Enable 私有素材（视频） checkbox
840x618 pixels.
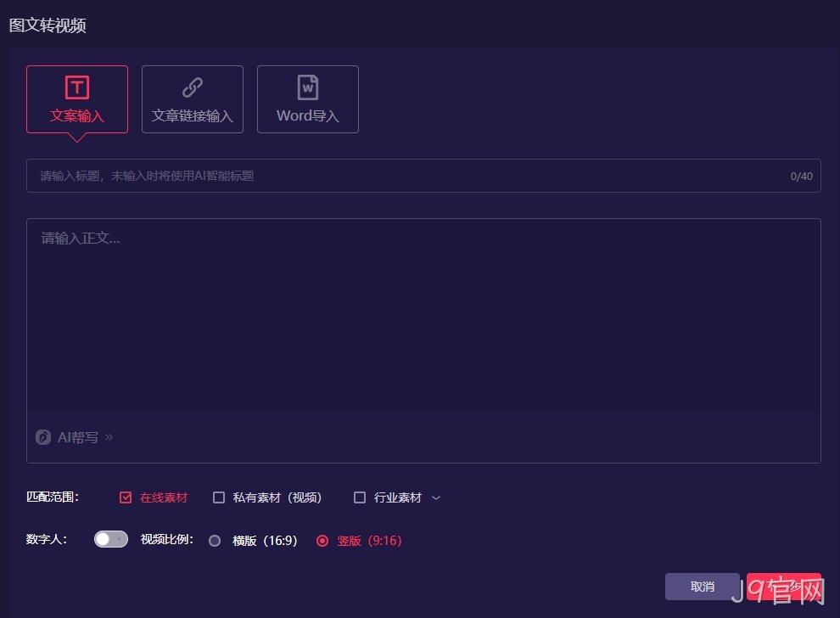tap(219, 497)
